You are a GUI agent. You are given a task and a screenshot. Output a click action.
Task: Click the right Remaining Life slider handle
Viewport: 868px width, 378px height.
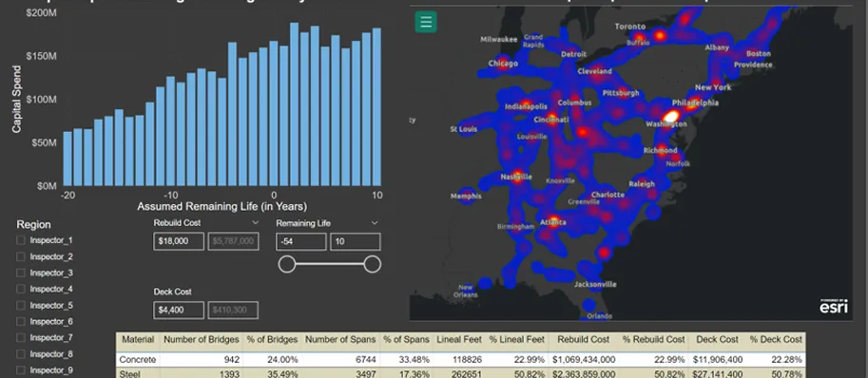coord(373,264)
